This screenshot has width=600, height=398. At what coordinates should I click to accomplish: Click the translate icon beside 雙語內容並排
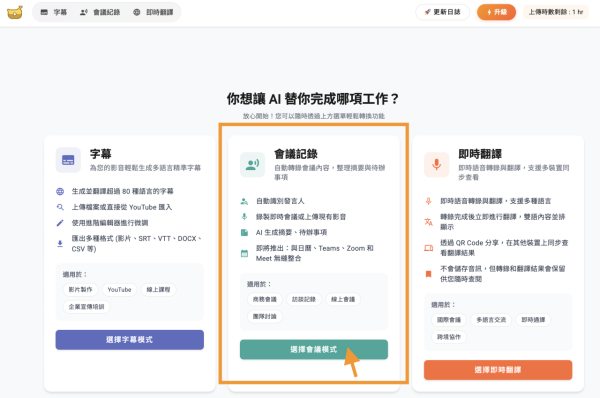(429, 222)
